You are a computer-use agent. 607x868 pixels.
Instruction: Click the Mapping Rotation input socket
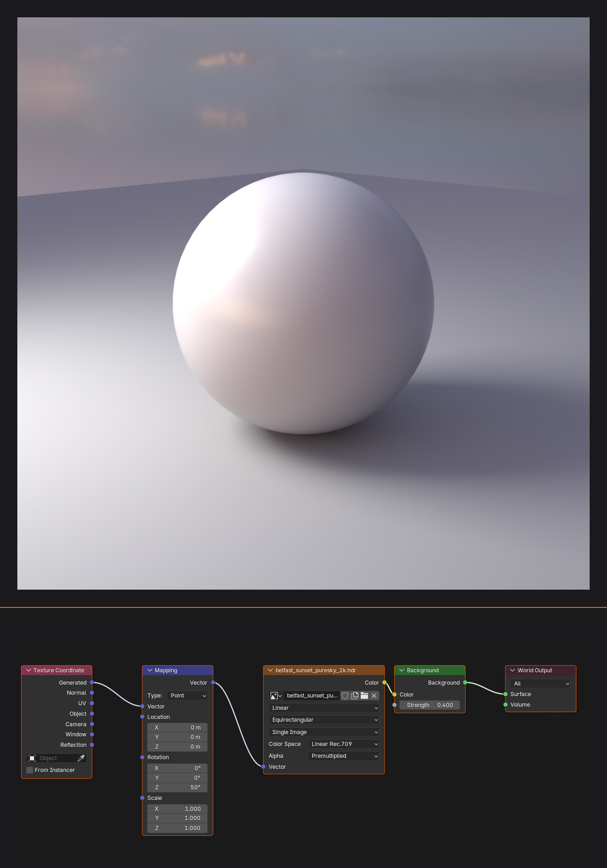coord(142,757)
